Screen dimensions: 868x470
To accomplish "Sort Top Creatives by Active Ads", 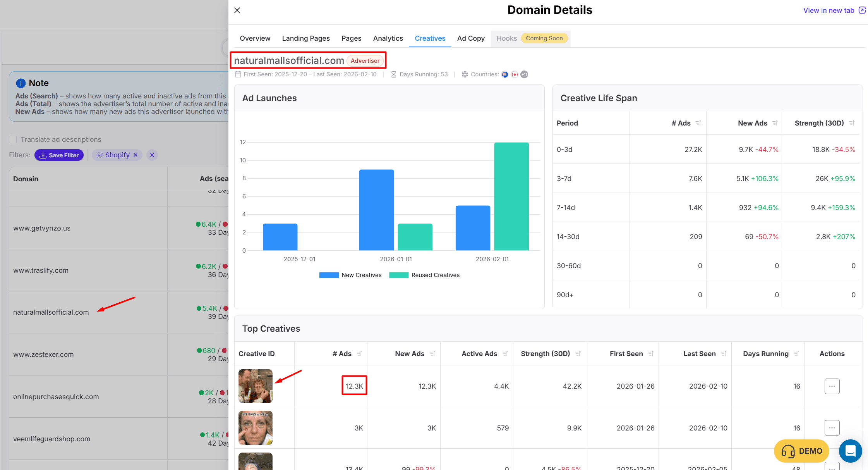I will [505, 353].
